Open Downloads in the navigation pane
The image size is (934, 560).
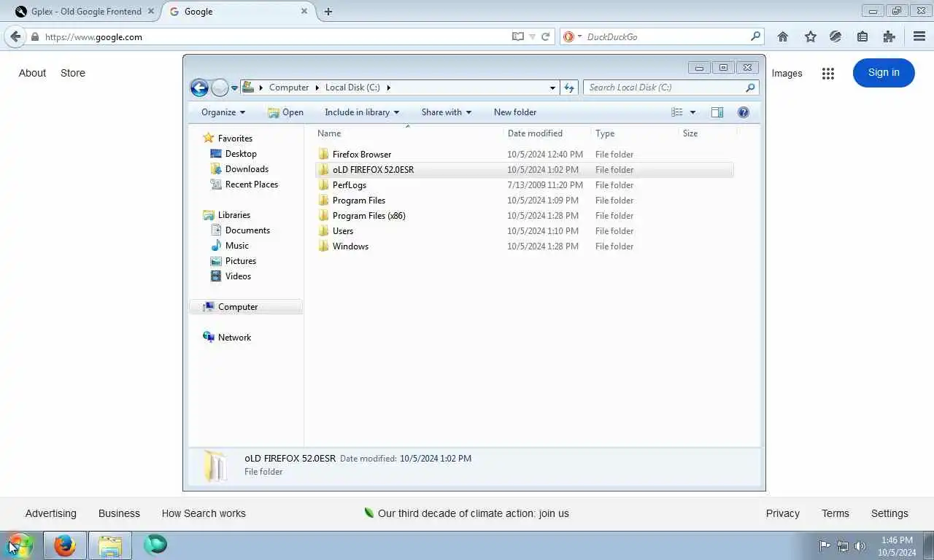tap(247, 169)
